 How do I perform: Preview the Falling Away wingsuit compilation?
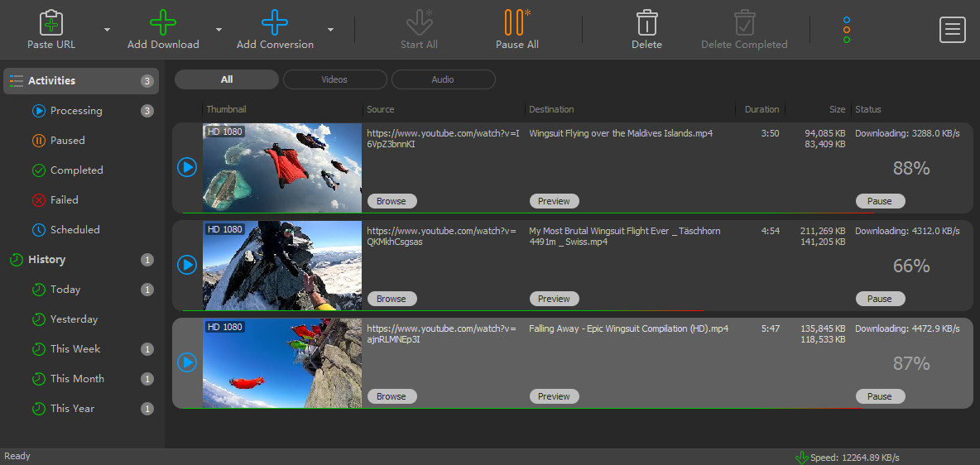(554, 396)
